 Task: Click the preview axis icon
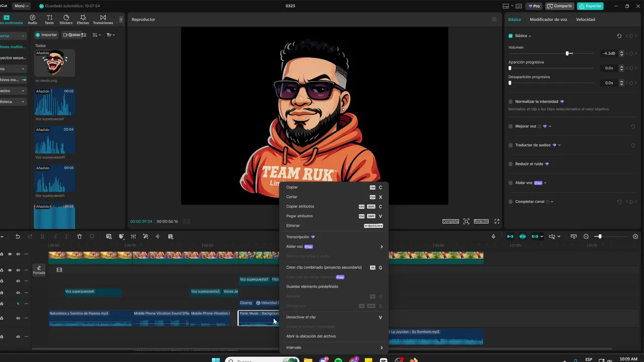[x=574, y=236]
